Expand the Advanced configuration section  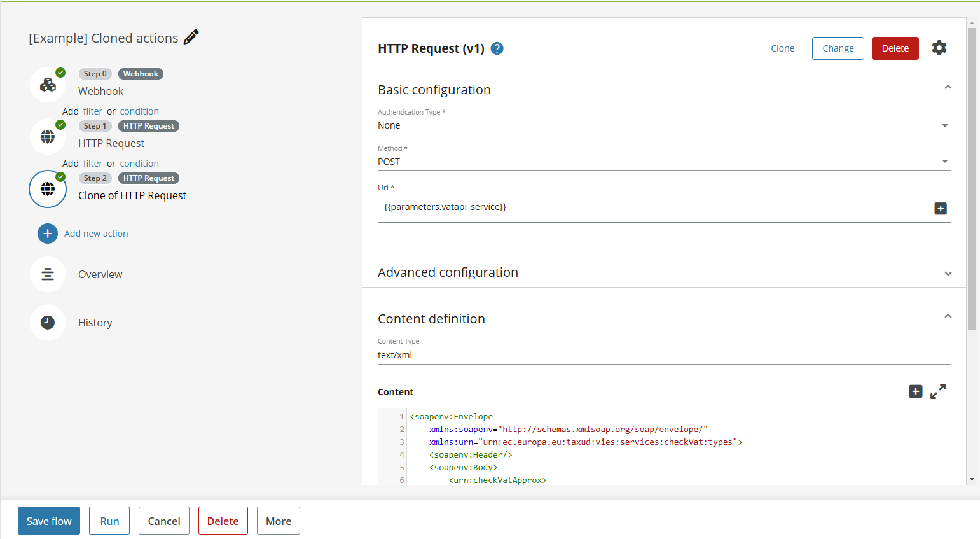click(x=948, y=274)
